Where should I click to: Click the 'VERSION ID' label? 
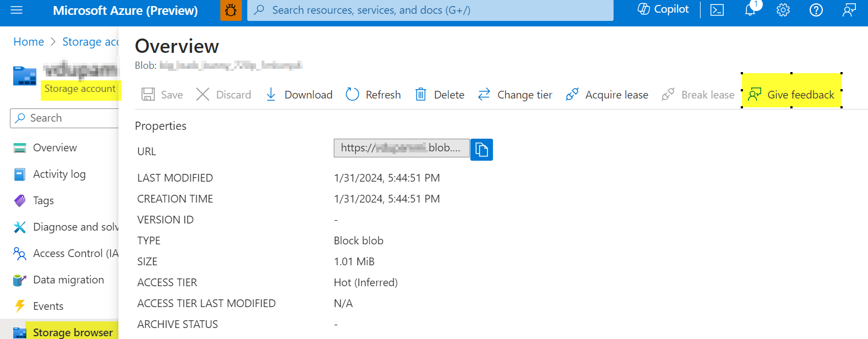click(165, 220)
